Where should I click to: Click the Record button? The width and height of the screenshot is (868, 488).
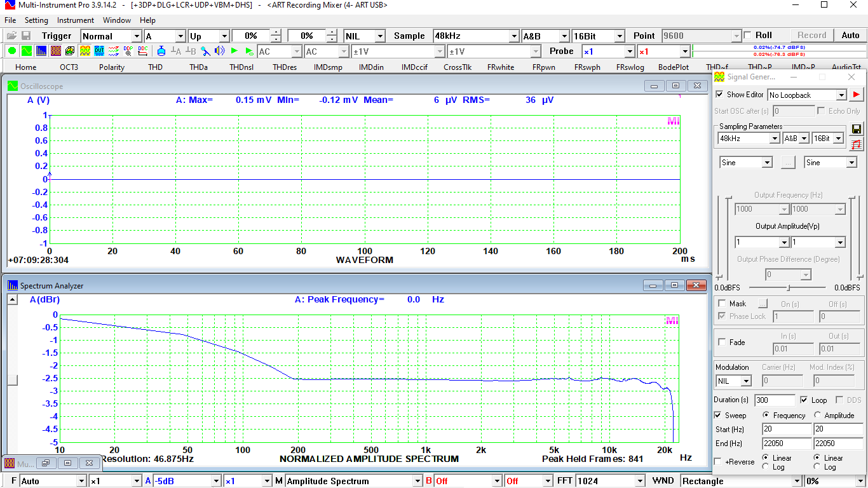click(x=811, y=35)
